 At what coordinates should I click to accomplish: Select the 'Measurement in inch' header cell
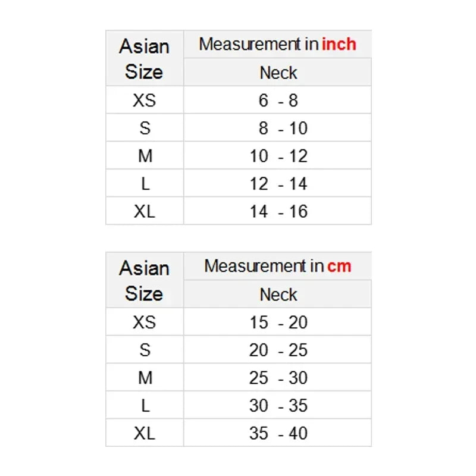277,44
